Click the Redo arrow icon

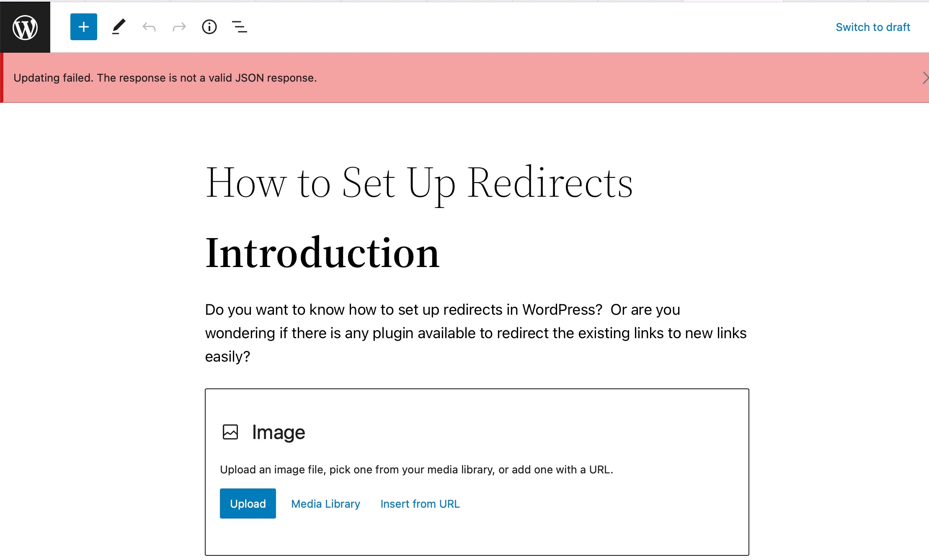tap(178, 26)
